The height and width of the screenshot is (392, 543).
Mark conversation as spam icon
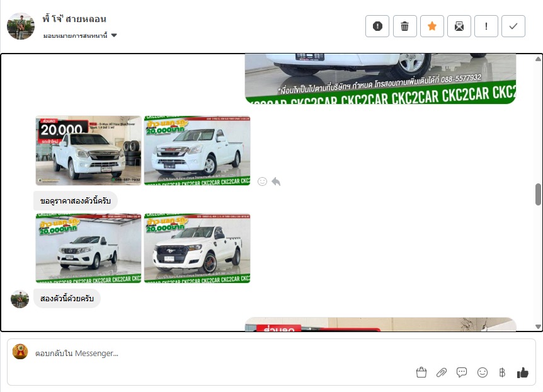coord(377,26)
